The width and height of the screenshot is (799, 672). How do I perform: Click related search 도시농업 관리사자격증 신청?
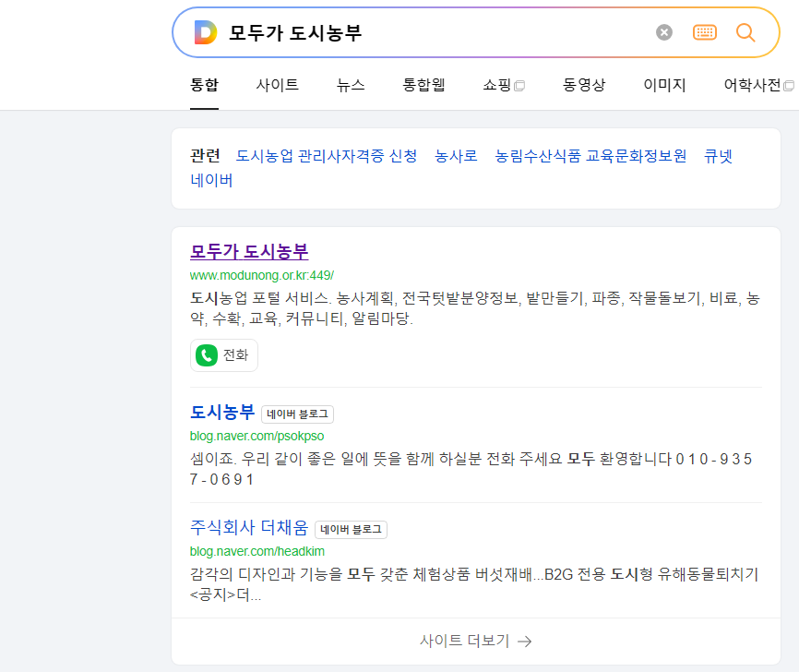326,156
